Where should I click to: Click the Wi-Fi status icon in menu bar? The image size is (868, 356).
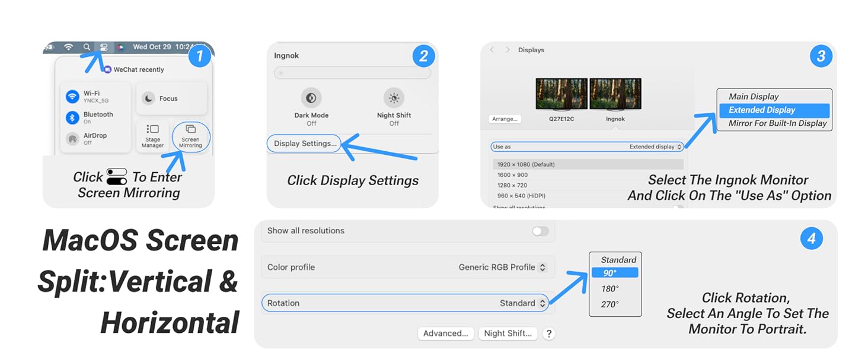(x=69, y=47)
